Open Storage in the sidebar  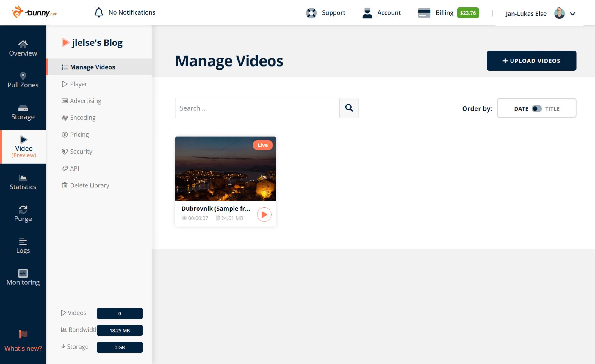[23, 112]
